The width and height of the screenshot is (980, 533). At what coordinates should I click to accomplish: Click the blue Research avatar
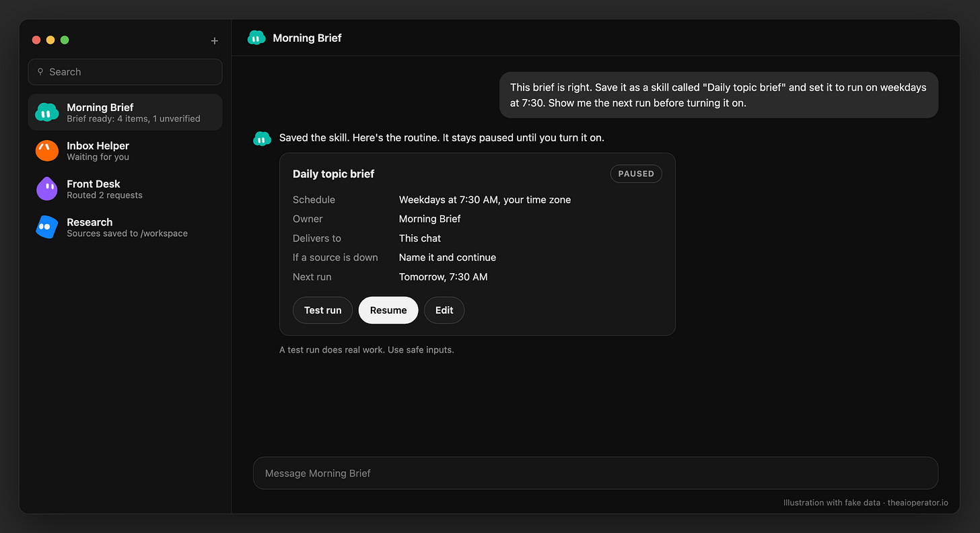tap(47, 227)
